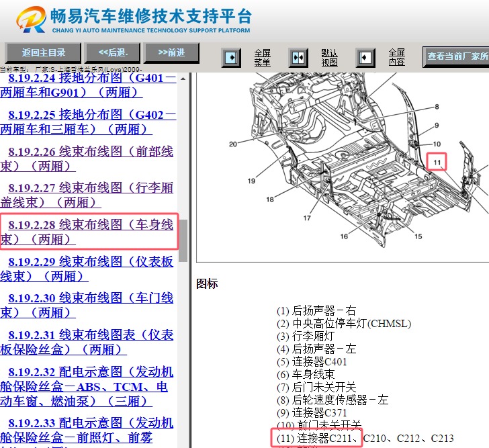The image size is (489, 448).
Task: Click callout number 20 in diagram
Action: click(233, 144)
